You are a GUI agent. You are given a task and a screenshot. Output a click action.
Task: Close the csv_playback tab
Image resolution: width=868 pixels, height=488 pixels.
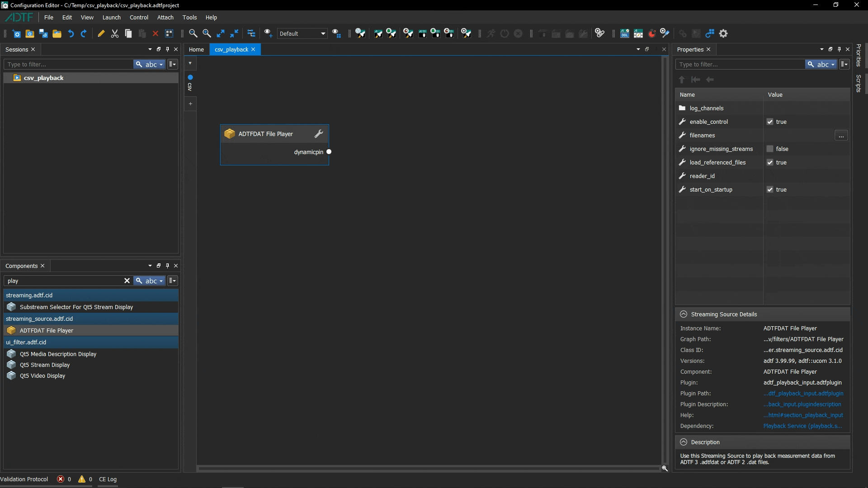253,49
